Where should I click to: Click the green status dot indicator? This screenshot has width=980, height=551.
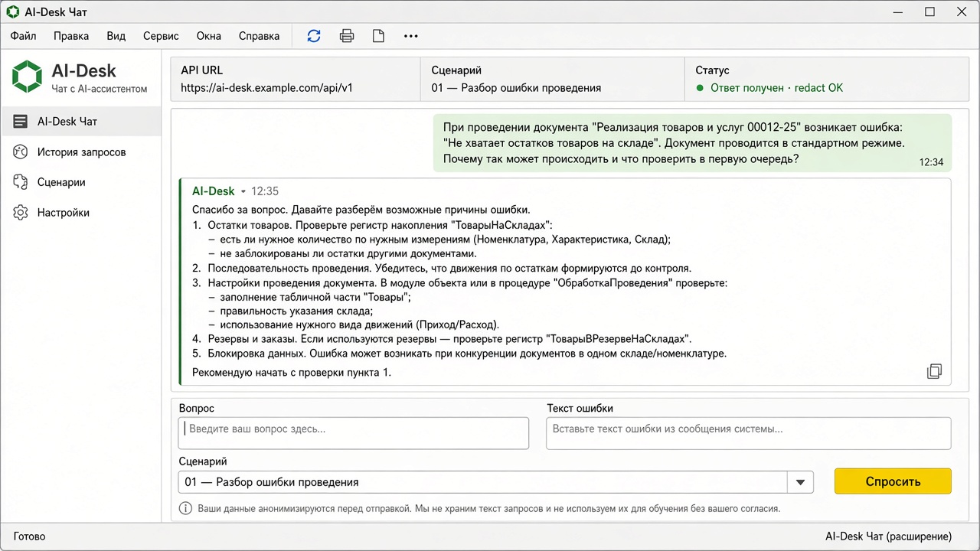click(x=700, y=88)
